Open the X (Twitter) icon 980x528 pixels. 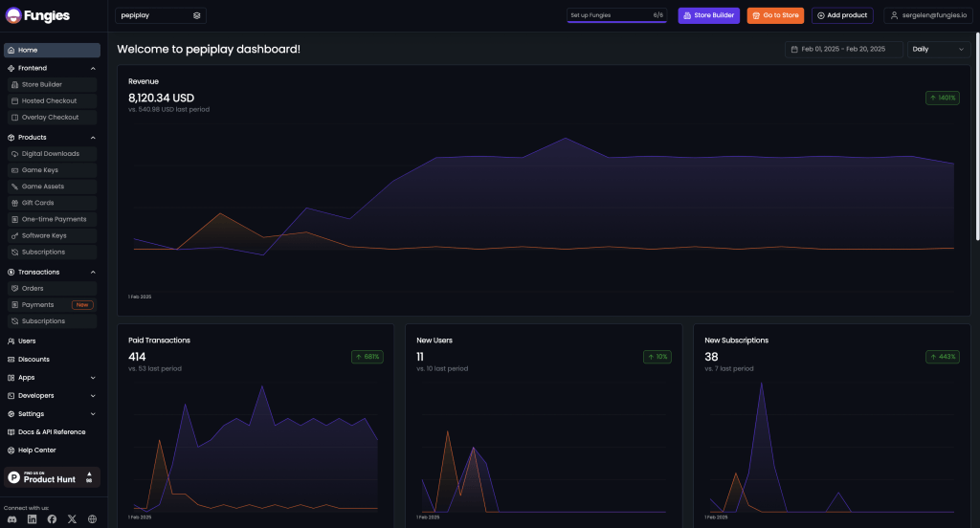72,519
